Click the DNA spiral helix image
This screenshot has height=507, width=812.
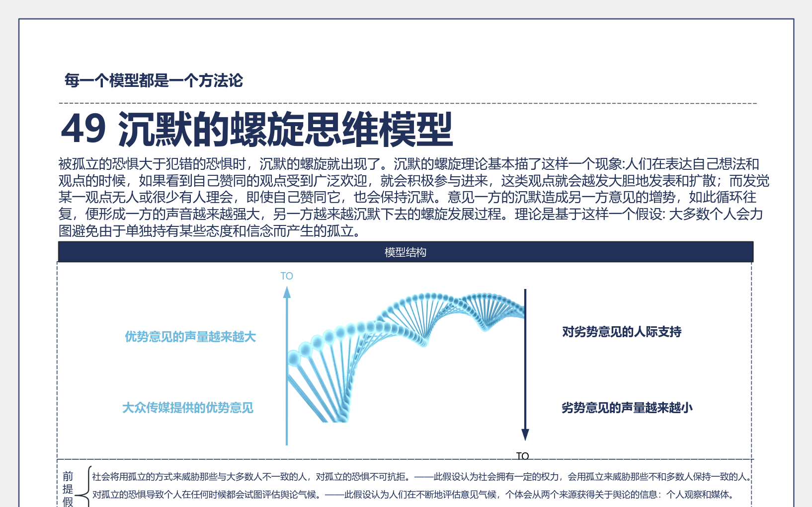tap(406, 357)
